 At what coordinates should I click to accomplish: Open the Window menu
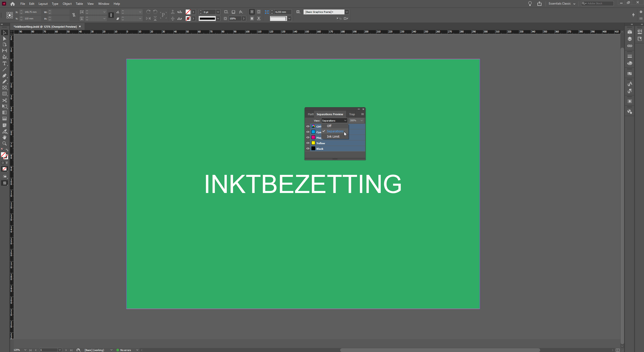(x=104, y=4)
